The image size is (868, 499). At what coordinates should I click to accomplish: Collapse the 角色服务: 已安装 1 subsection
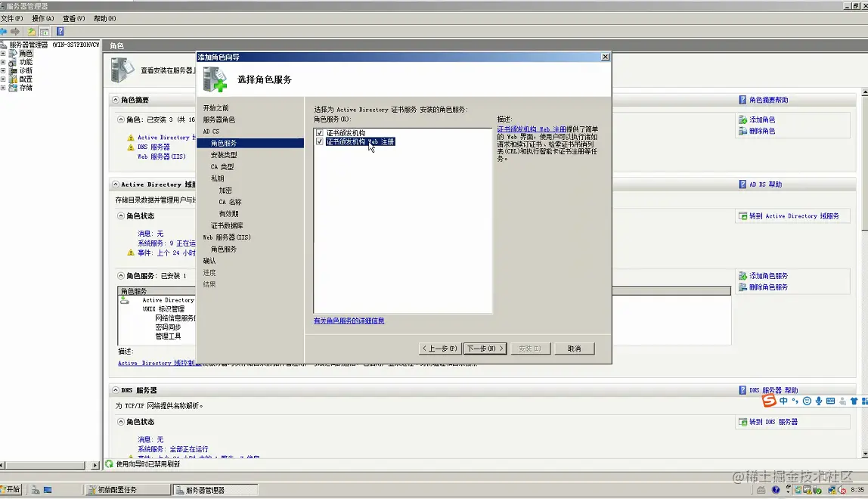(x=121, y=276)
